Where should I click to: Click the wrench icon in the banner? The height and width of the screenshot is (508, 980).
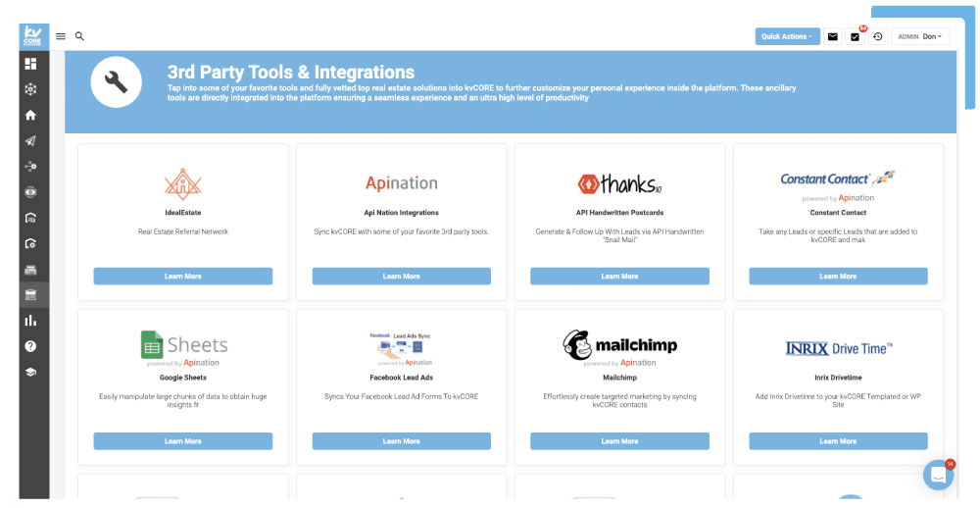coord(117,82)
